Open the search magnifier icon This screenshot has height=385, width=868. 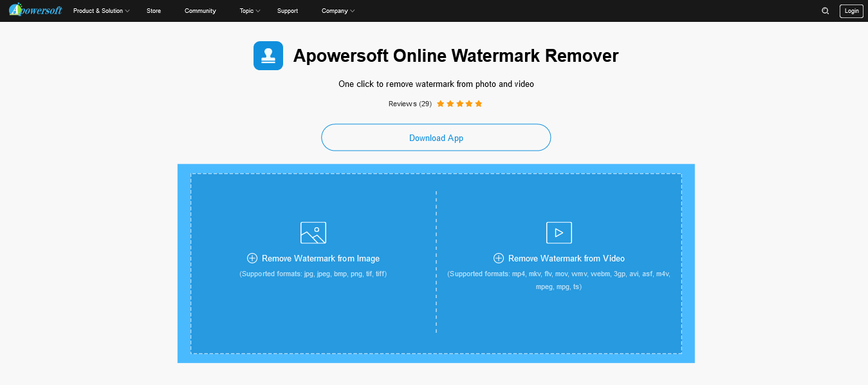pyautogui.click(x=826, y=11)
